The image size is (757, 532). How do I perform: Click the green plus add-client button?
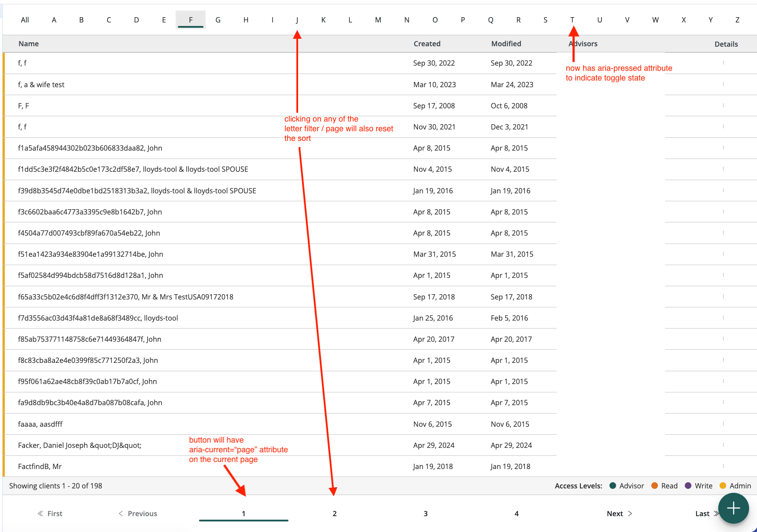[x=733, y=508]
